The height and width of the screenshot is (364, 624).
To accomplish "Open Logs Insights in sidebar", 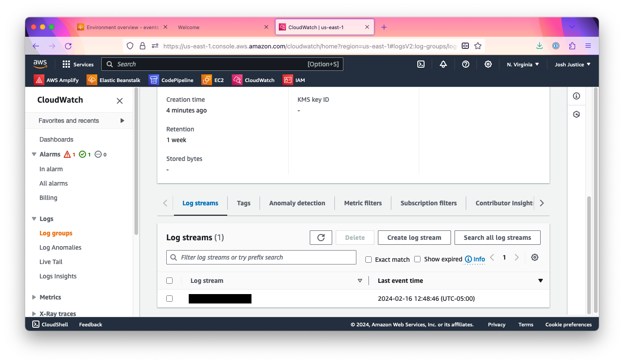I will click(x=58, y=276).
